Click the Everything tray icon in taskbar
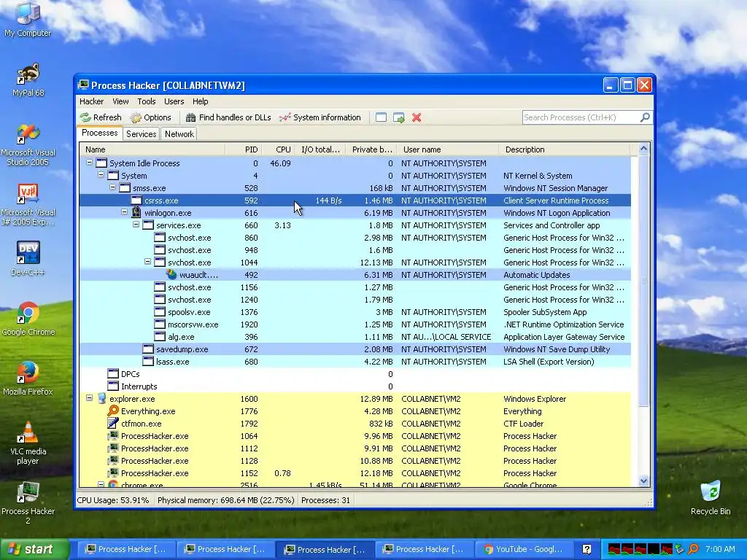The image size is (747, 560). 694,549
